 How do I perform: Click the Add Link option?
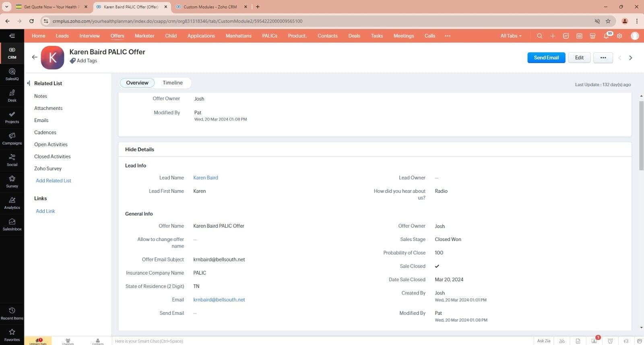click(45, 211)
